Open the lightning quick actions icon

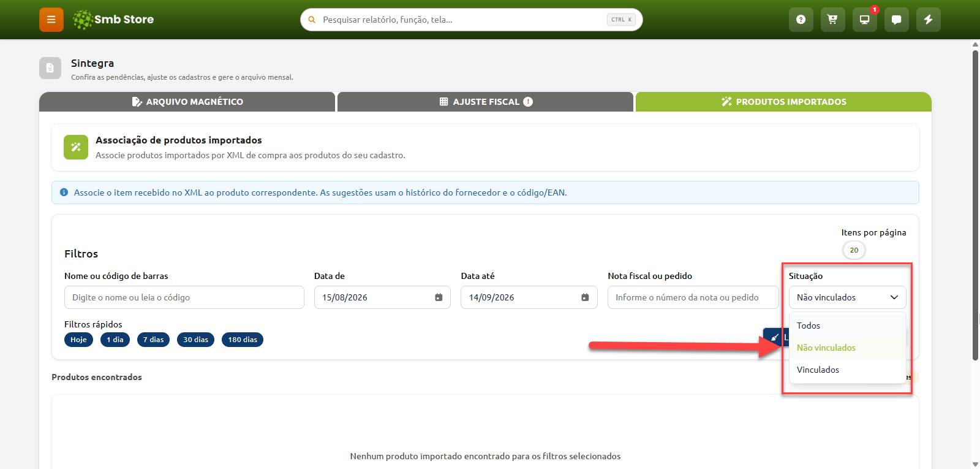click(928, 20)
